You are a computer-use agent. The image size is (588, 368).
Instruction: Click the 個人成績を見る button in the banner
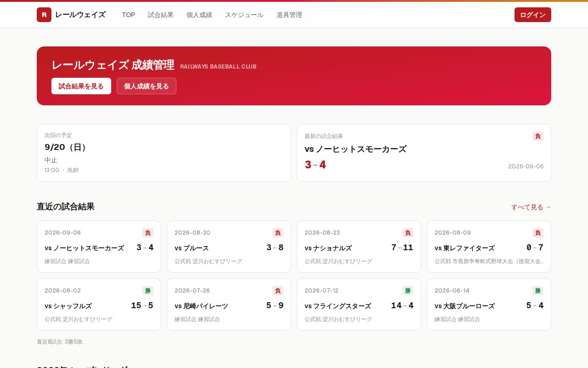click(x=147, y=86)
